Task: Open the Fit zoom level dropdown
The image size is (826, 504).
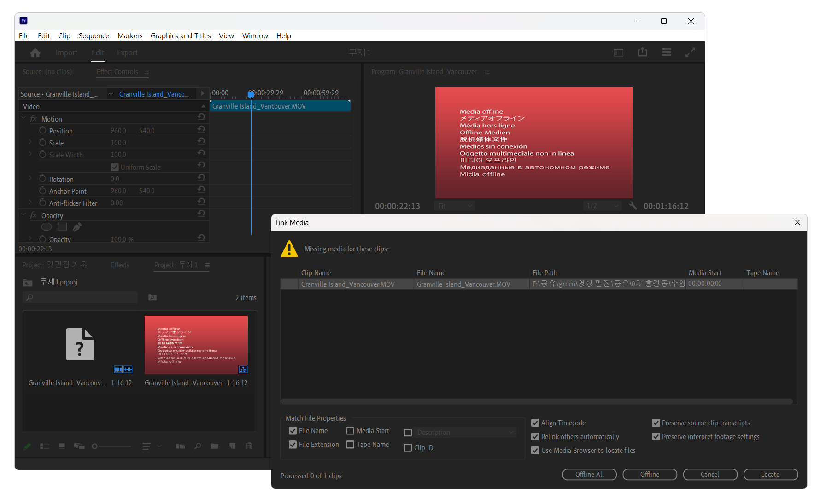Action: tap(454, 206)
